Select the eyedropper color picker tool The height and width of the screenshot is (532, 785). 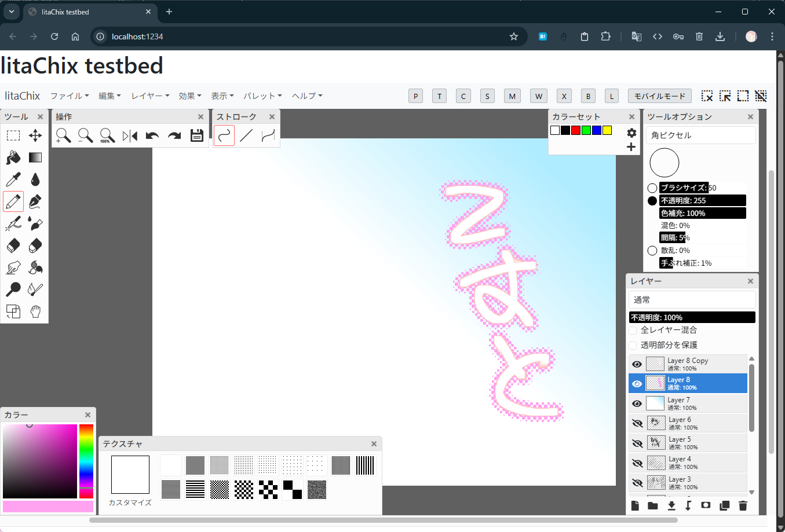(x=13, y=179)
